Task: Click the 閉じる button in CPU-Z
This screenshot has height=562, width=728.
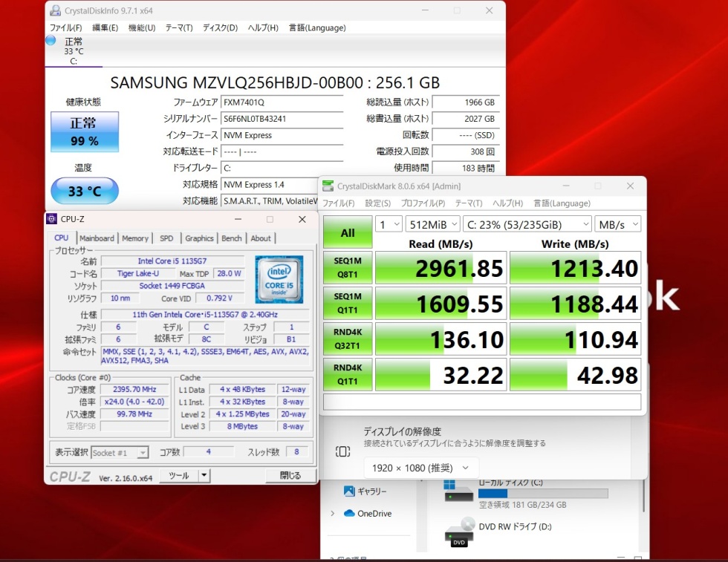Action: (290, 476)
